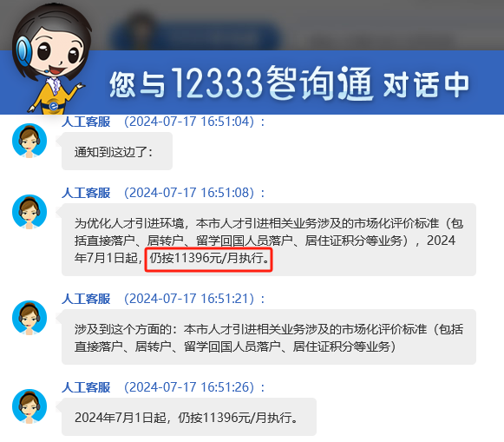Viewport: 504px width, 442px height.
Task: Click the cartoon mascot with headset
Action: point(51,60)
